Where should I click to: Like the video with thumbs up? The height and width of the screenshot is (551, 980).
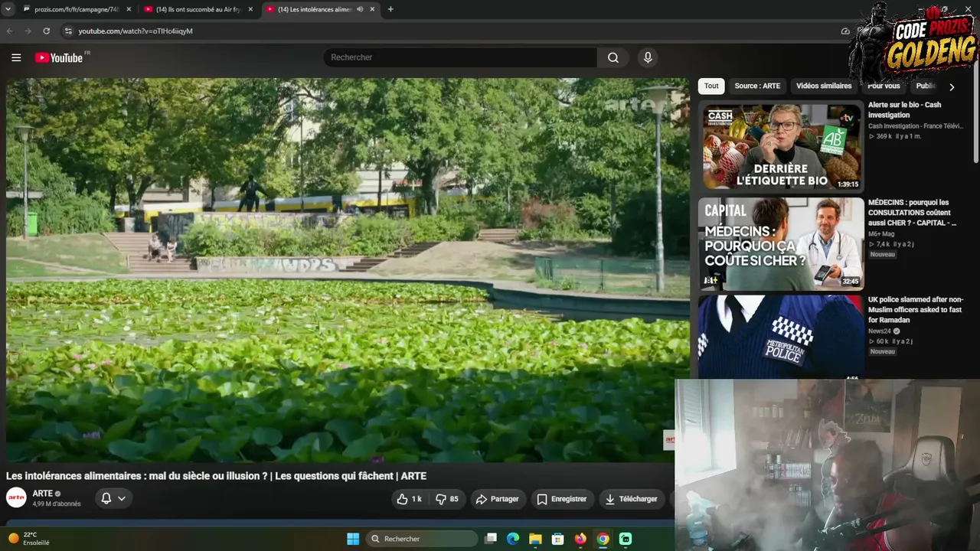point(410,499)
